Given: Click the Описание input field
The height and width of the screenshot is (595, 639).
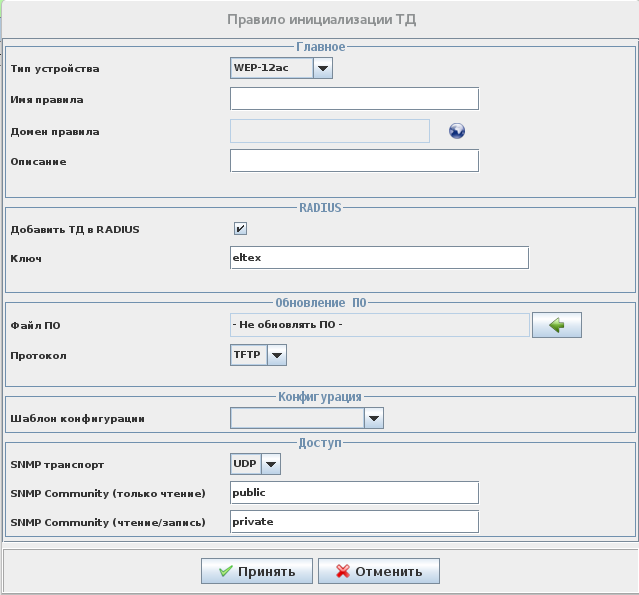Looking at the screenshot, I should tap(354, 161).
